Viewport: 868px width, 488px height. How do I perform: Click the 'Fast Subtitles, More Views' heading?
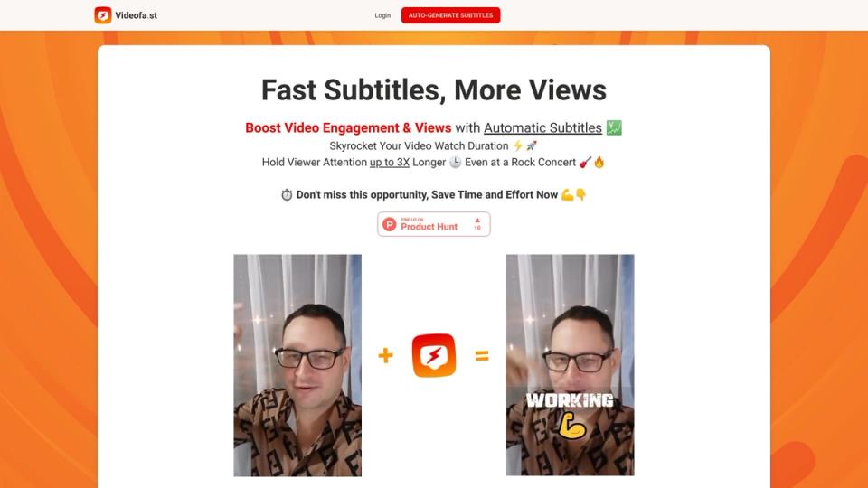[x=434, y=89]
